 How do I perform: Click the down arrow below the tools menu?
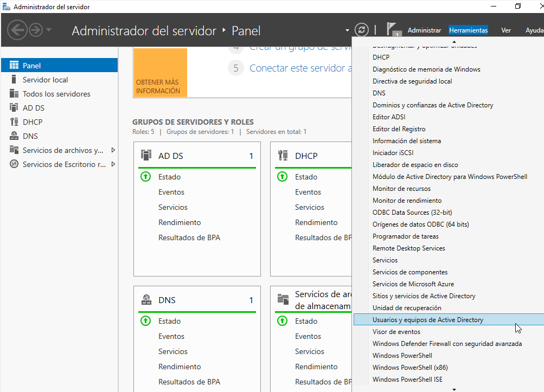pos(454,390)
